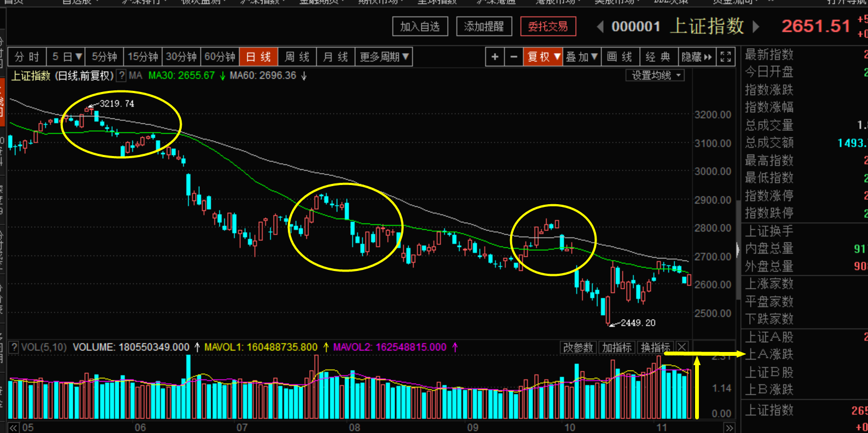
Task: Click the 添加提醒 button
Action: (484, 26)
